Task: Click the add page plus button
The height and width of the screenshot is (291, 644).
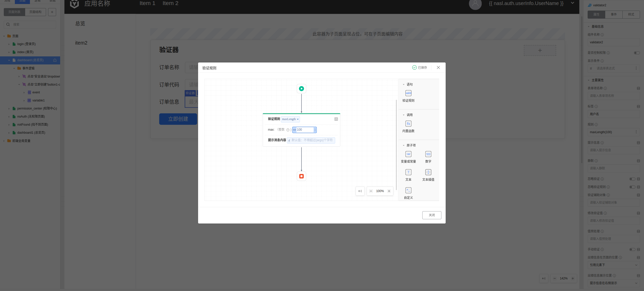Action: click(x=52, y=12)
